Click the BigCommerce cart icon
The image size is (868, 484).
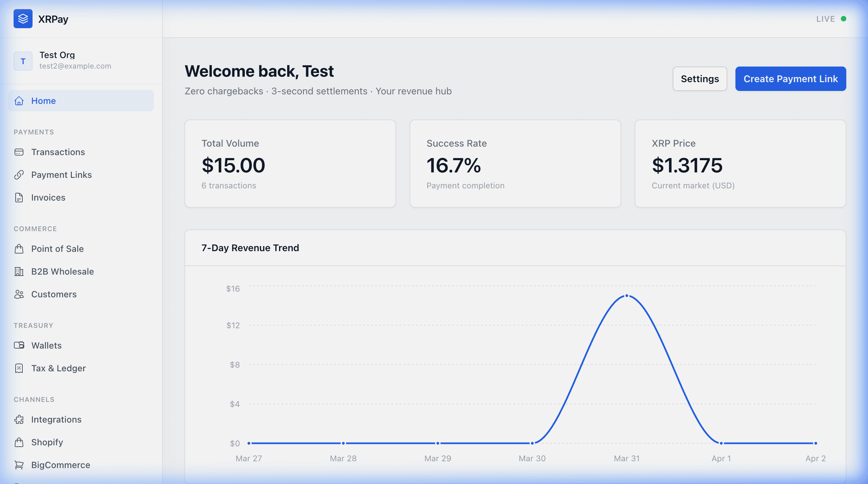(x=19, y=465)
